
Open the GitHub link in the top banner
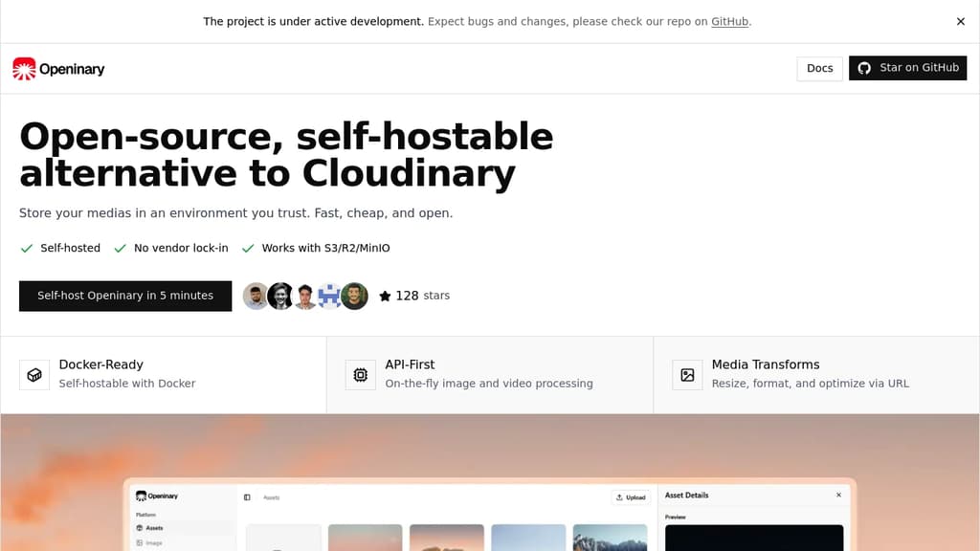pyautogui.click(x=729, y=21)
